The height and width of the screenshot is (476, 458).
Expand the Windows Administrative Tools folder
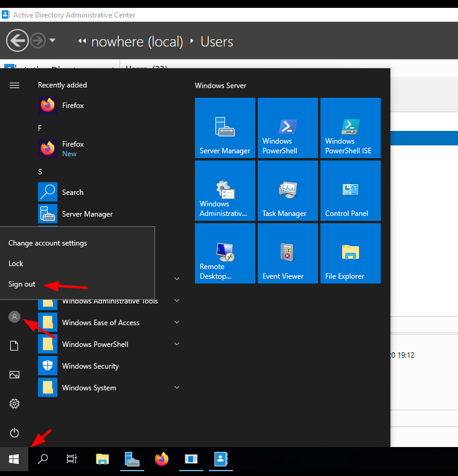click(x=177, y=300)
